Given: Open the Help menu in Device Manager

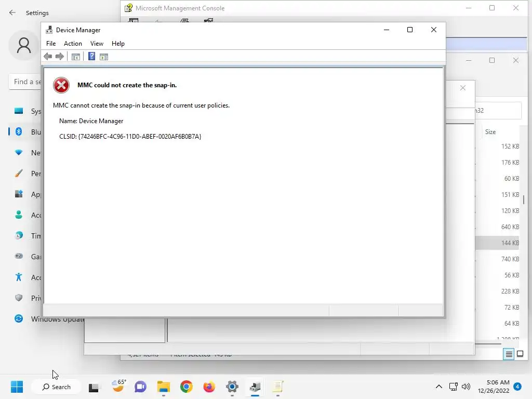Looking at the screenshot, I should click(118, 44).
